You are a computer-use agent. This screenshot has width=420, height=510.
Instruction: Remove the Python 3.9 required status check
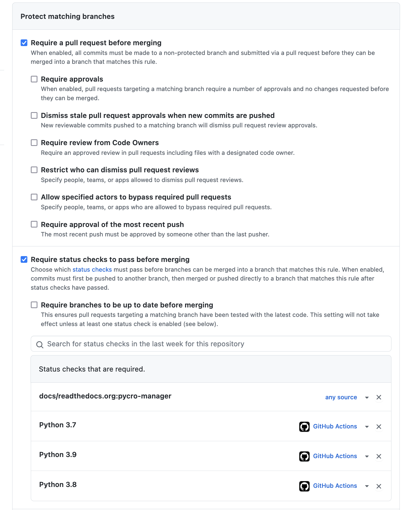(x=379, y=456)
